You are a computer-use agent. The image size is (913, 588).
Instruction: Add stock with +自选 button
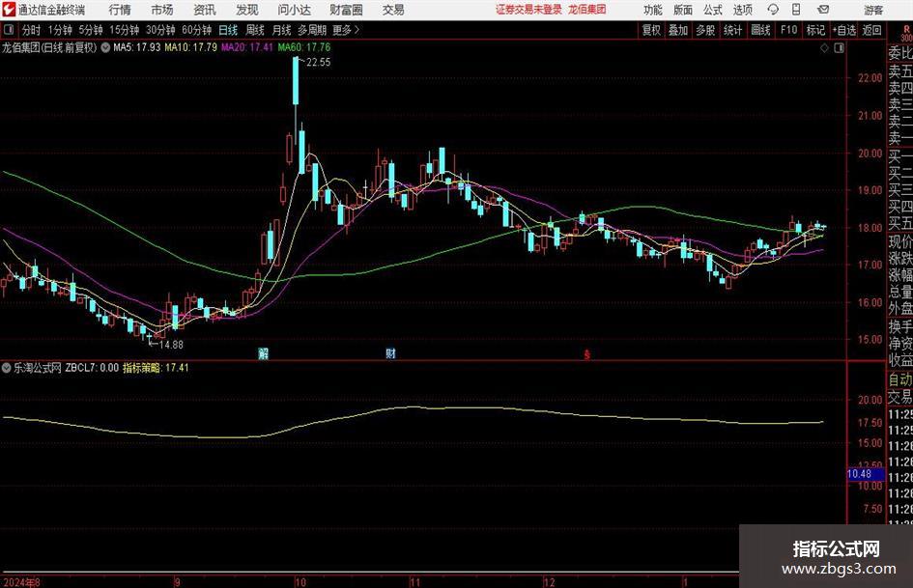[x=844, y=30]
